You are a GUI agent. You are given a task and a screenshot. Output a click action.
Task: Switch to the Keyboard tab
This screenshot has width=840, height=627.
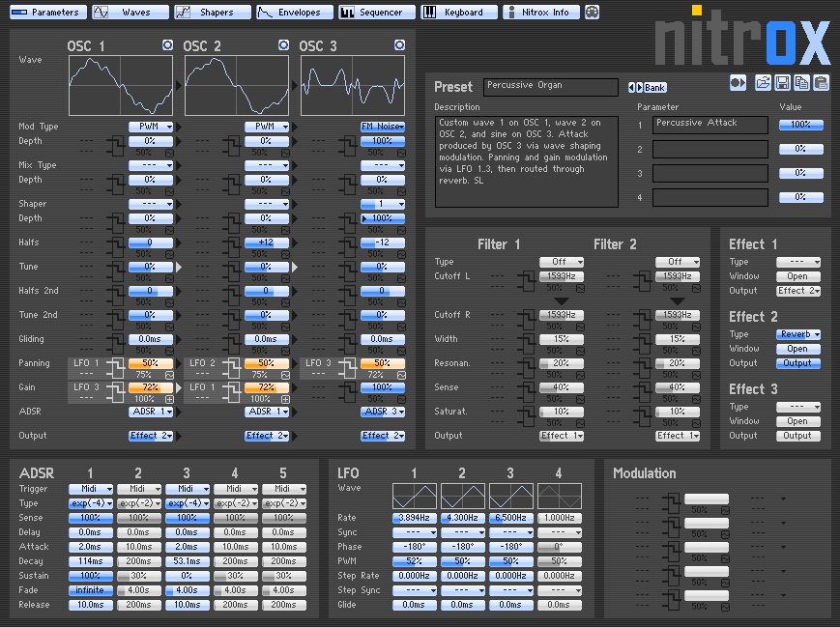(x=459, y=12)
